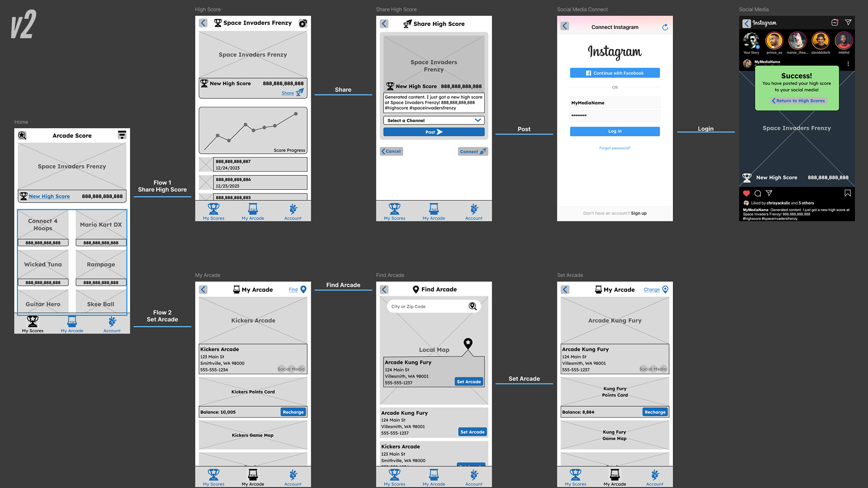Click the Instagram Continue with Facebook button
Viewport: 868px width, 488px height.
615,73
